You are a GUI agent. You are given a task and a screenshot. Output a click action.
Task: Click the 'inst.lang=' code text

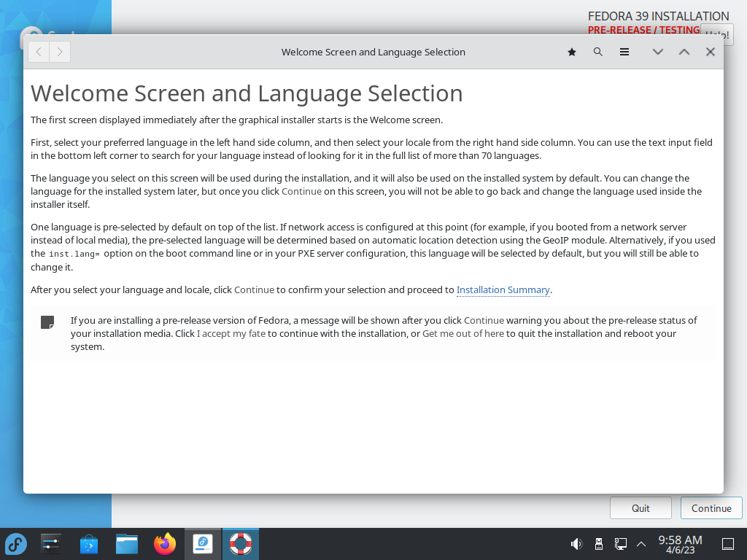click(74, 254)
